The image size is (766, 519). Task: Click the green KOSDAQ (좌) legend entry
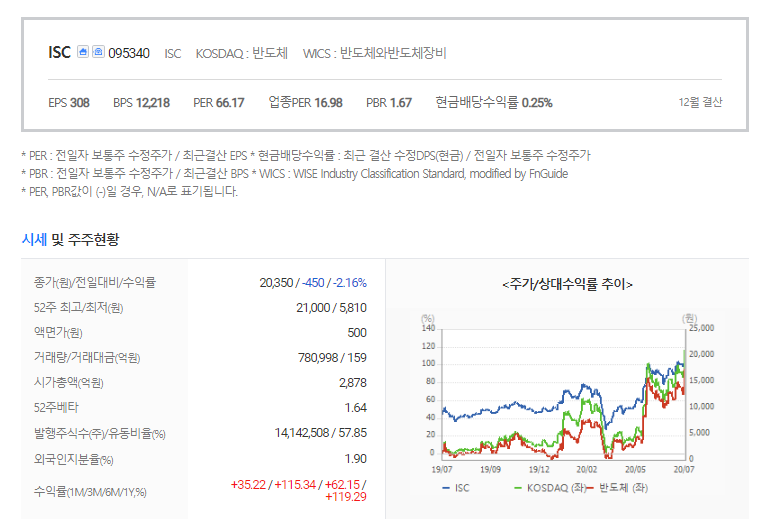point(550,488)
